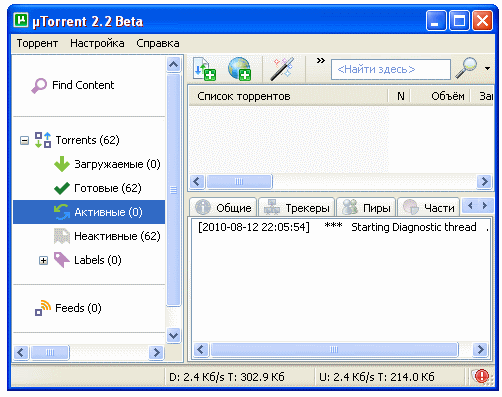Click the info icon on Общие tab
The height and width of the screenshot is (397, 502).
pos(203,207)
